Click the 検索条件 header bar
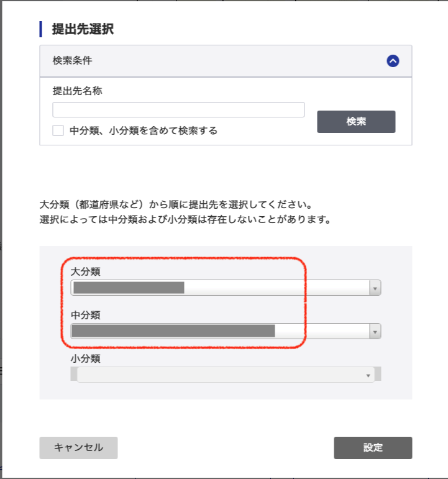This screenshot has height=479, width=448. coord(226,61)
